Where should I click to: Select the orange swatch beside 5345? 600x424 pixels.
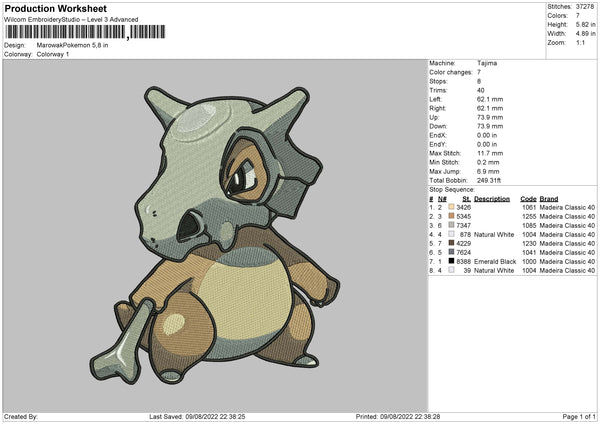click(451, 216)
